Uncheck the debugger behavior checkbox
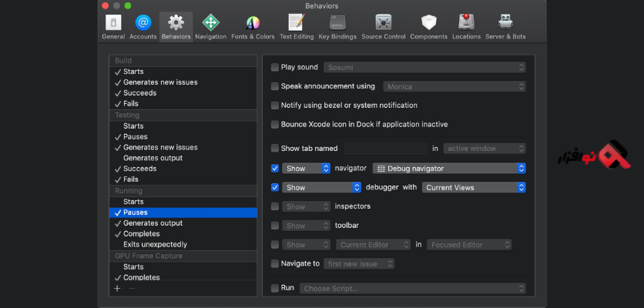The image size is (644, 308). [x=275, y=187]
